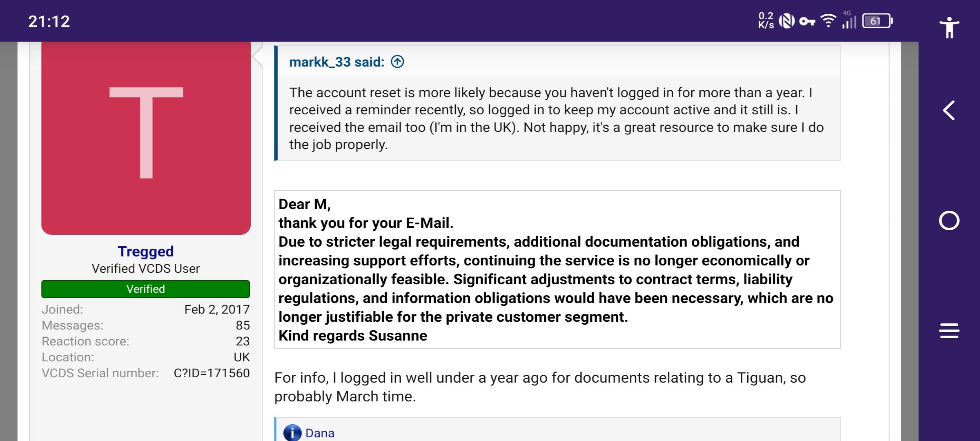Tap the NFC status icon
Image resolution: width=980 pixels, height=441 pixels.
tap(786, 21)
